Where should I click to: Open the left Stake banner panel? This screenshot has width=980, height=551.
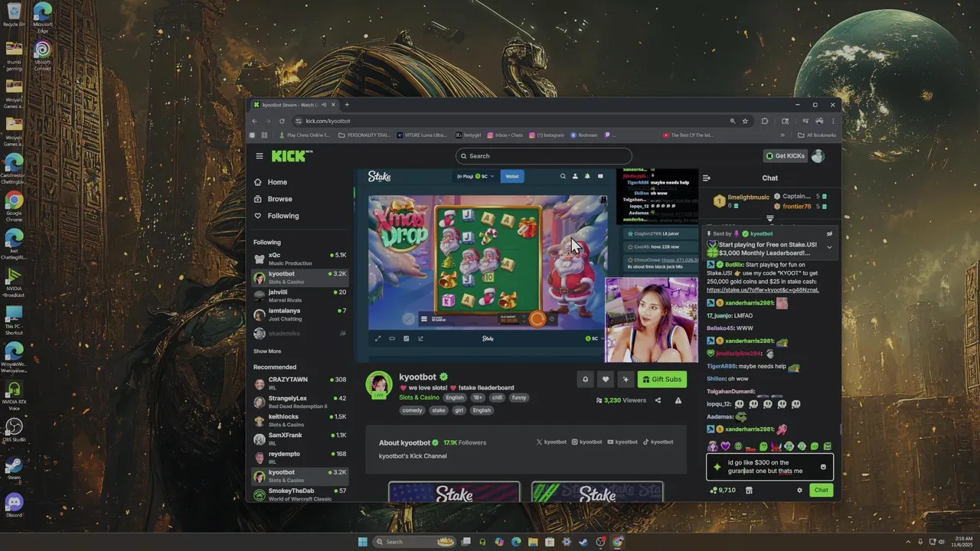454,492
